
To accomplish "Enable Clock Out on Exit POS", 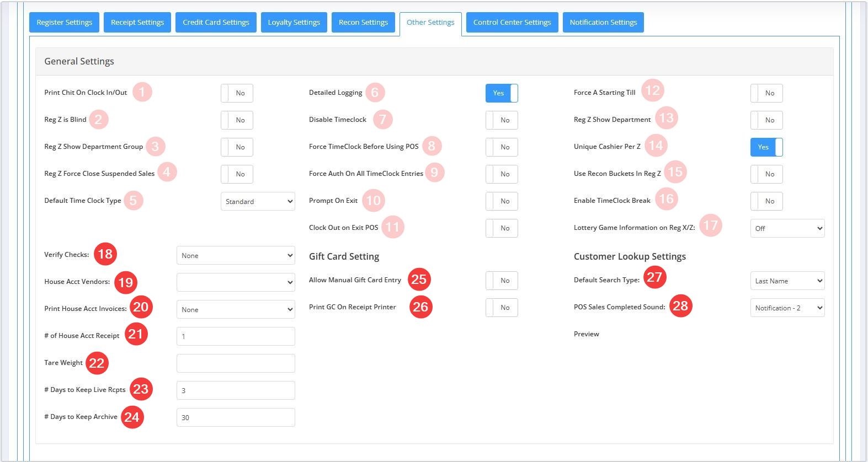I will coord(502,228).
